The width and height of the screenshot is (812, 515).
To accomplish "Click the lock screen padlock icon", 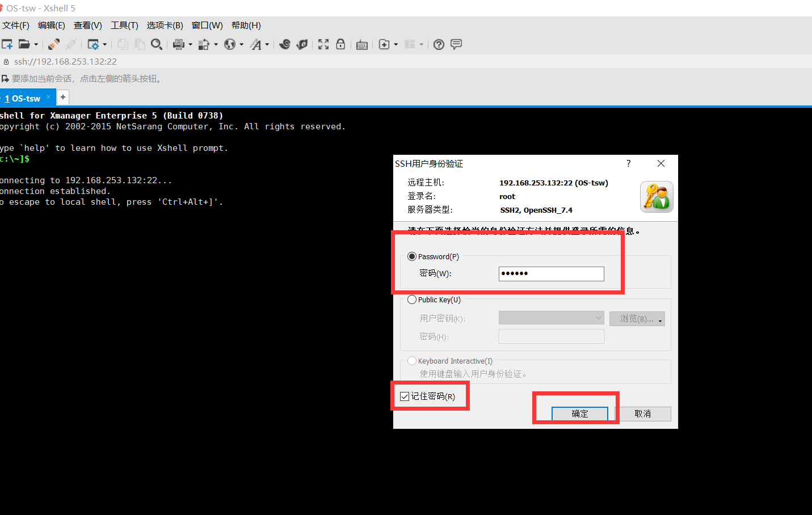I will [x=340, y=44].
